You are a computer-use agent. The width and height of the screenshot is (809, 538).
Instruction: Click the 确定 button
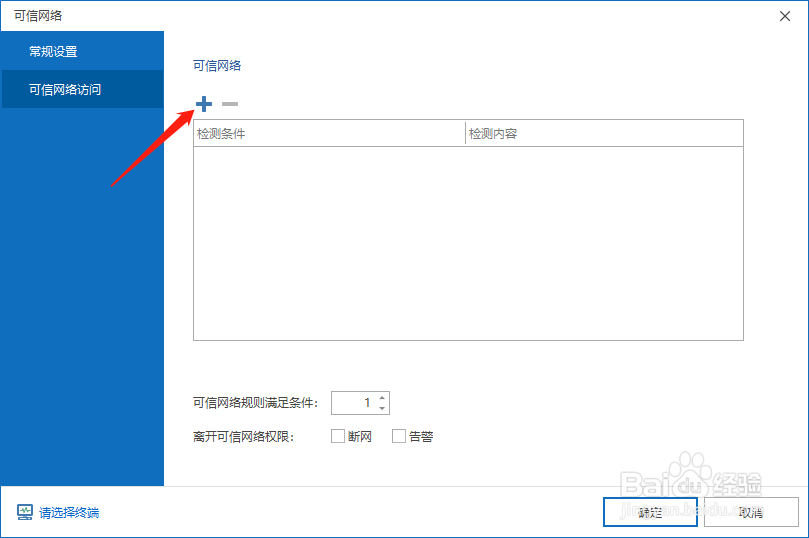point(650,512)
